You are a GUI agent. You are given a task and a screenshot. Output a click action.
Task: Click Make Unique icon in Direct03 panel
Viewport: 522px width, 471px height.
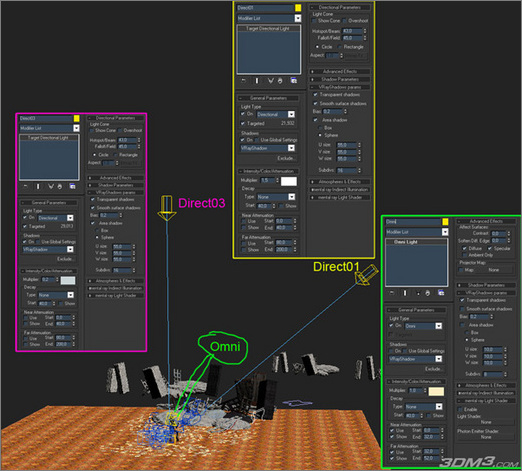pyautogui.click(x=50, y=186)
